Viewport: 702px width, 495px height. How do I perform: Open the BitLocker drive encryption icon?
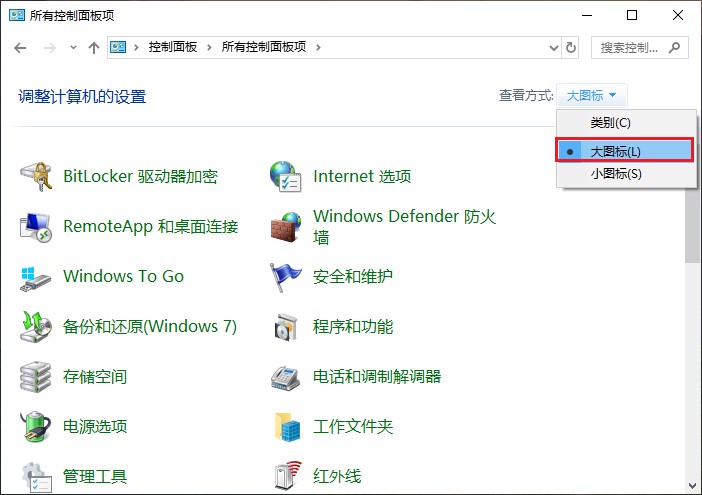coord(36,176)
